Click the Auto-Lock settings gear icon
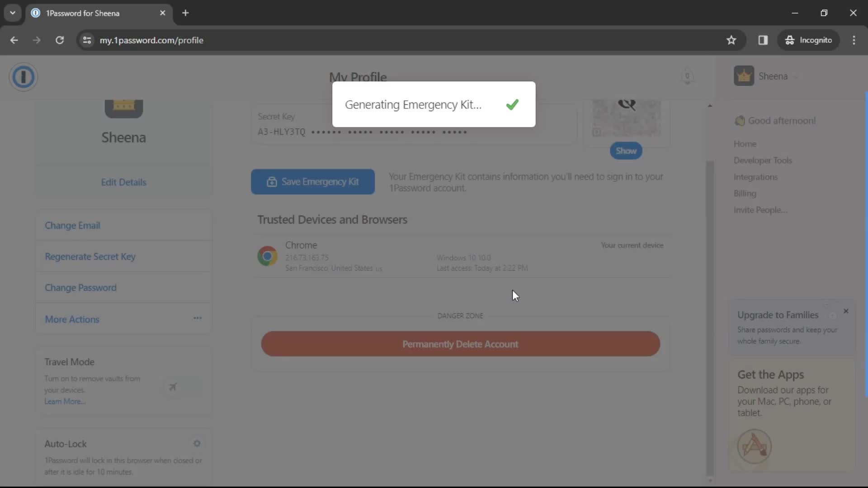The height and width of the screenshot is (488, 868). tap(197, 444)
